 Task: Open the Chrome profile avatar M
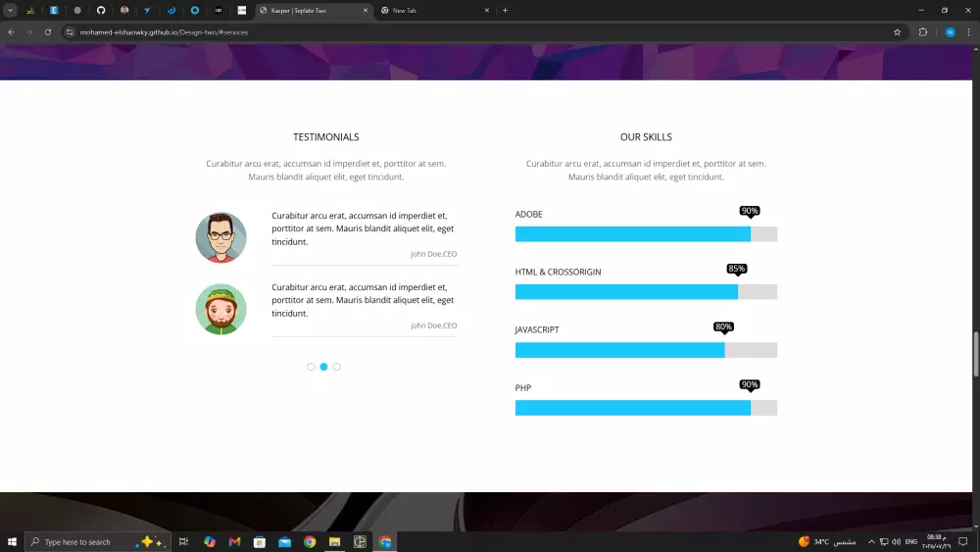(950, 32)
